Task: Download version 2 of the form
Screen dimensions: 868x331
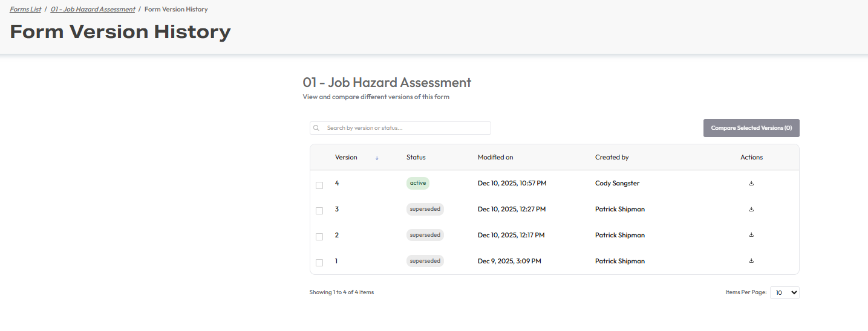Action: [x=751, y=235]
